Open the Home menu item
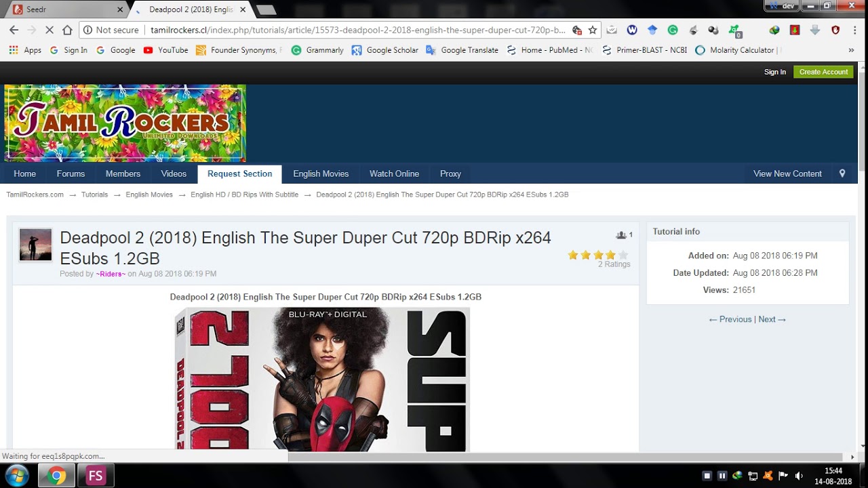 25,174
